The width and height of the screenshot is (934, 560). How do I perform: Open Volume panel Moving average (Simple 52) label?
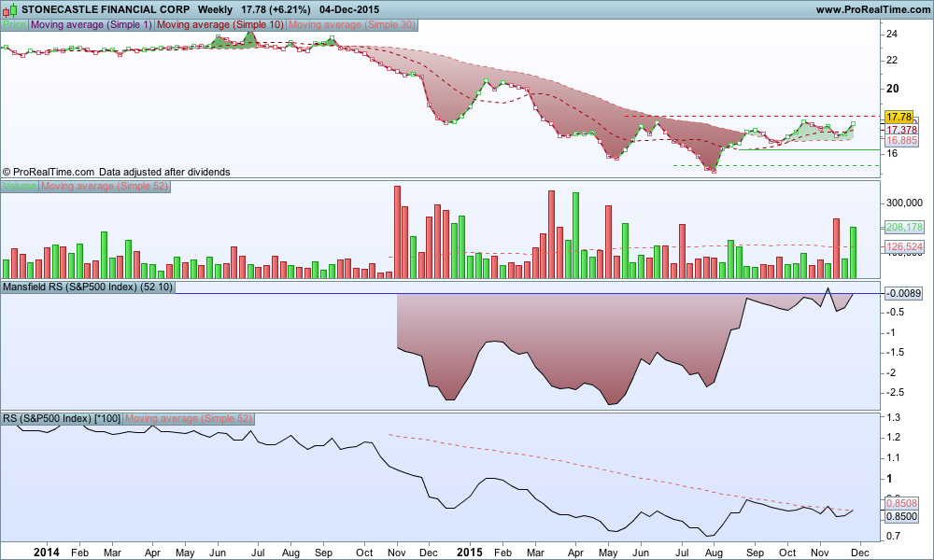coord(105,187)
